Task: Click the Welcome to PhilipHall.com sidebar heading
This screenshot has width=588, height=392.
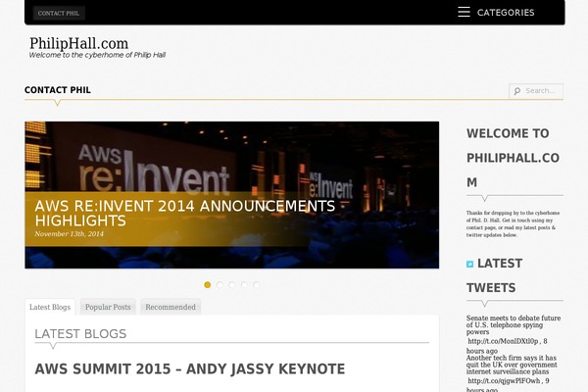Action: [x=513, y=158]
